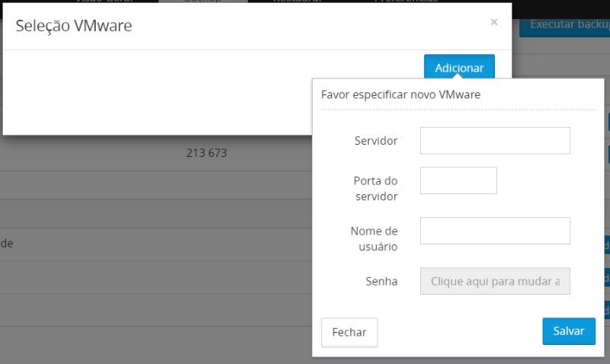Save the new VMware with Salvar
The height and width of the screenshot is (364, 610).
(569, 331)
